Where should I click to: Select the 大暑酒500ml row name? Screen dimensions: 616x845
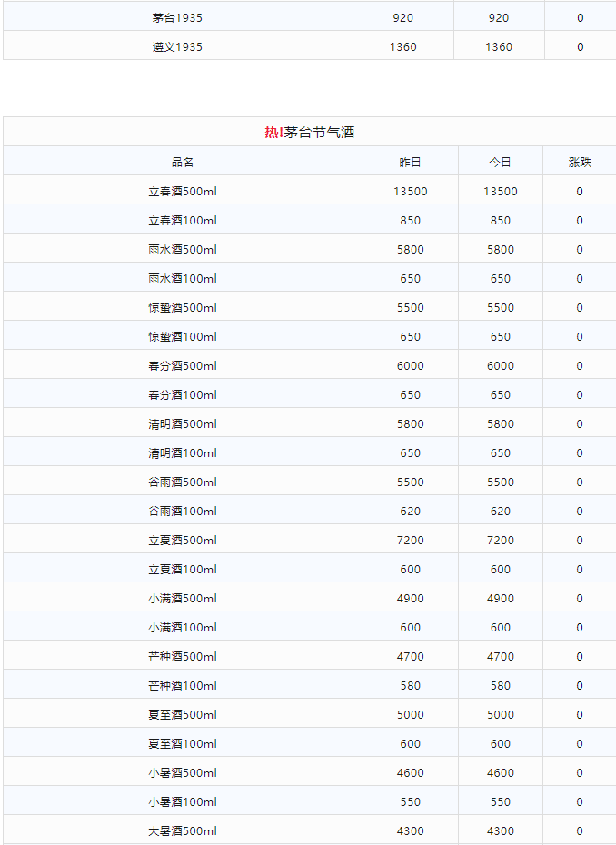point(183,831)
